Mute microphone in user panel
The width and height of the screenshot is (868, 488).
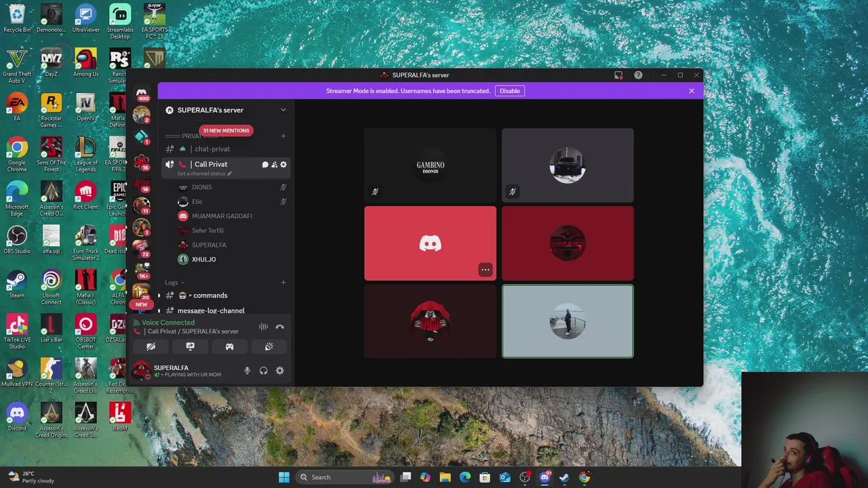247,371
